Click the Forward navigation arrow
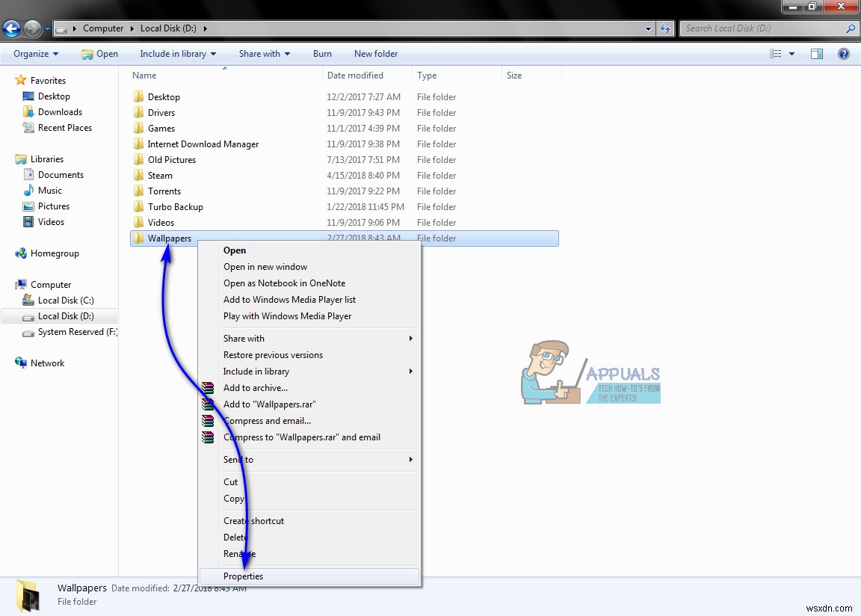The width and height of the screenshot is (861, 616). coord(33,28)
